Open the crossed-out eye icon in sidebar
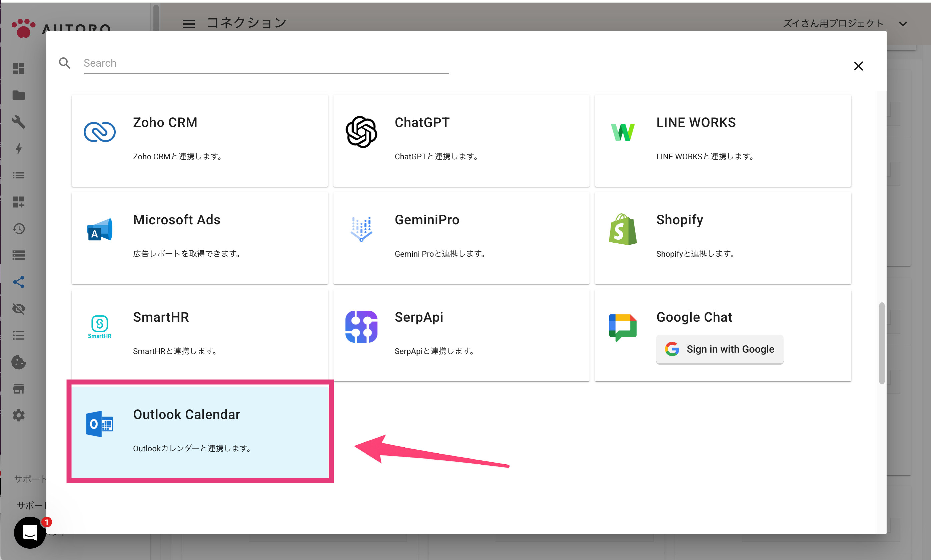This screenshot has width=931, height=560. click(18, 309)
